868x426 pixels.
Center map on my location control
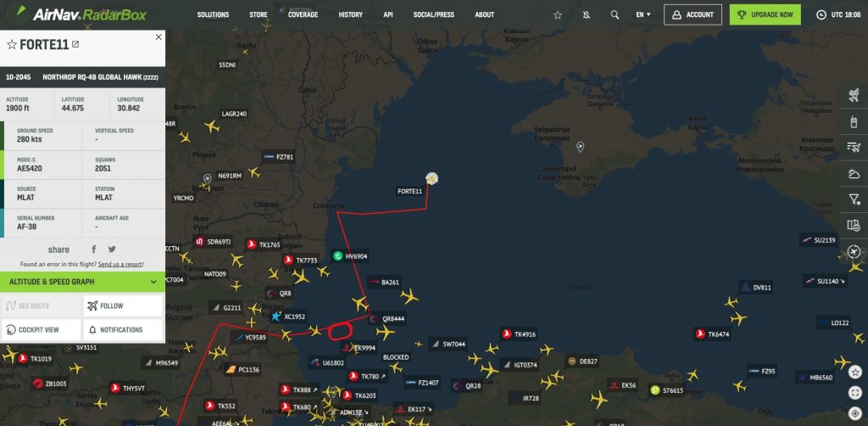pyautogui.click(x=856, y=413)
